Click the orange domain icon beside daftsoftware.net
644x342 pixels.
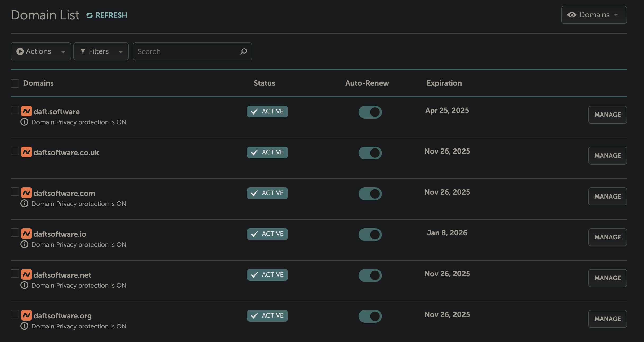point(27,275)
